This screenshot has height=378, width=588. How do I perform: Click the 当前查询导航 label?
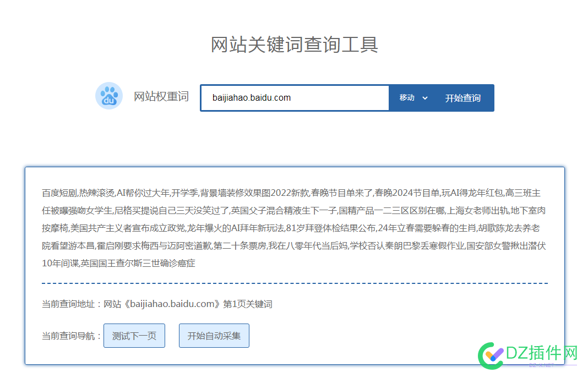pos(71,336)
